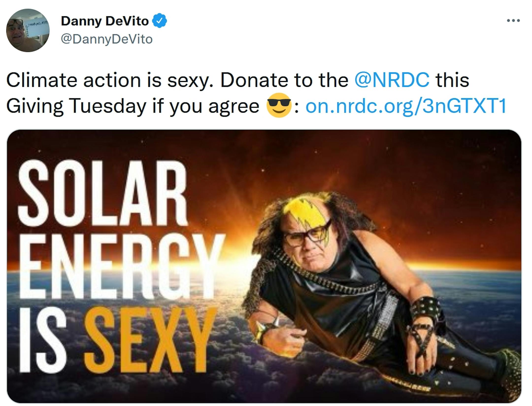Click the white ENERGY word in image
Screen dimensions: 532x406
point(121,266)
